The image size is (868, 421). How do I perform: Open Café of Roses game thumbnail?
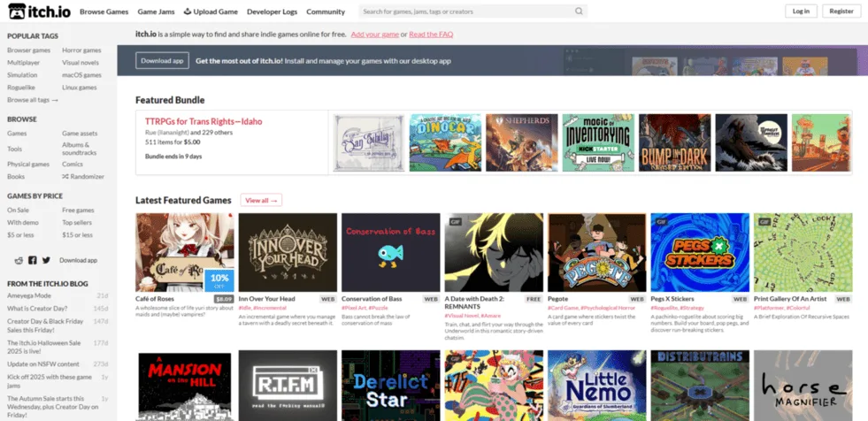[185, 252]
